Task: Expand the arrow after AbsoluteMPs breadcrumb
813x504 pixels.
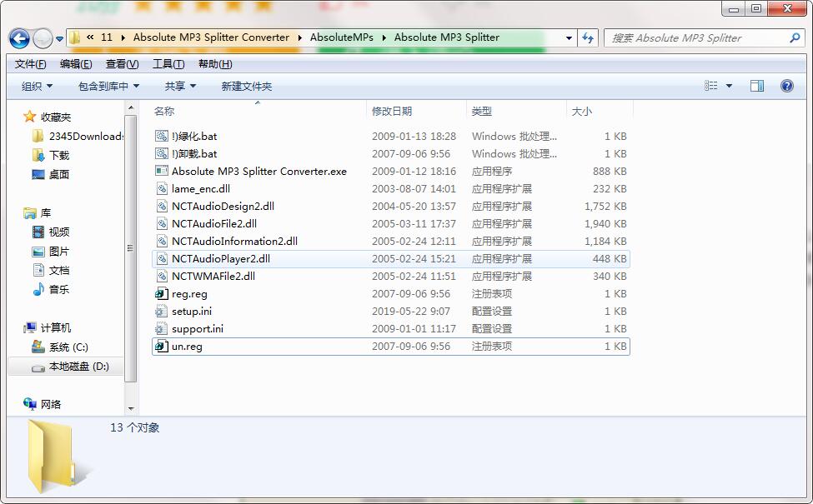Action: [x=384, y=37]
